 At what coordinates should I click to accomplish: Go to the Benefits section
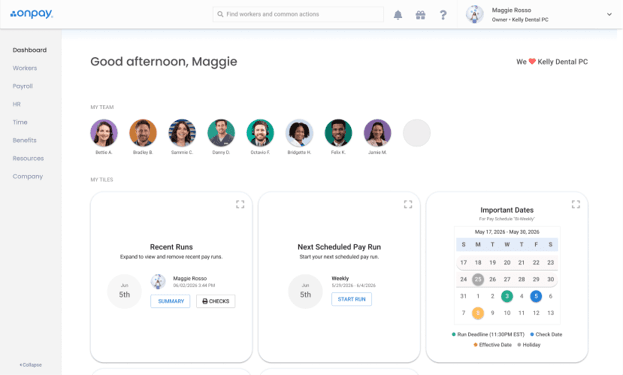coord(24,140)
